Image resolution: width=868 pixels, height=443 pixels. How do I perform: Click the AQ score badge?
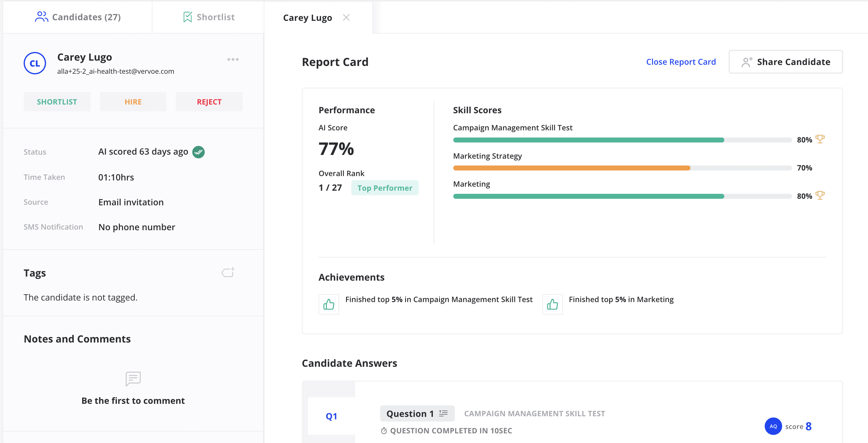[773, 426]
